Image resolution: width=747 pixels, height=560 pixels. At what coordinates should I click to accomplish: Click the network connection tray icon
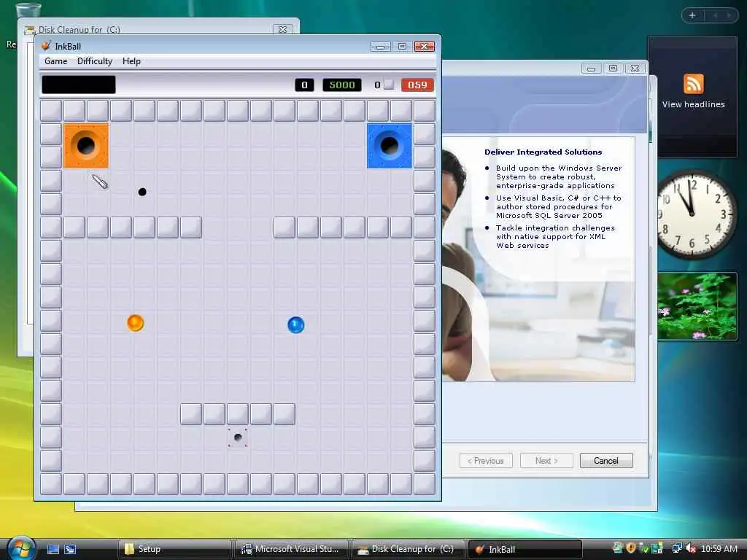[677, 548]
